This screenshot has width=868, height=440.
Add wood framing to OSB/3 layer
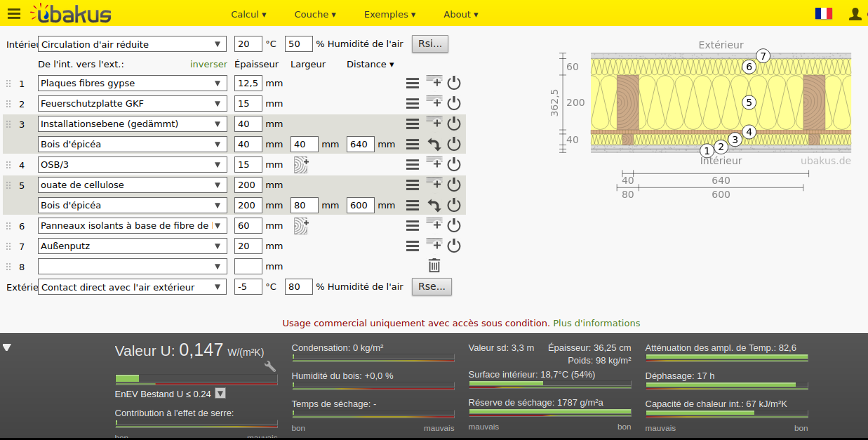pos(301,164)
